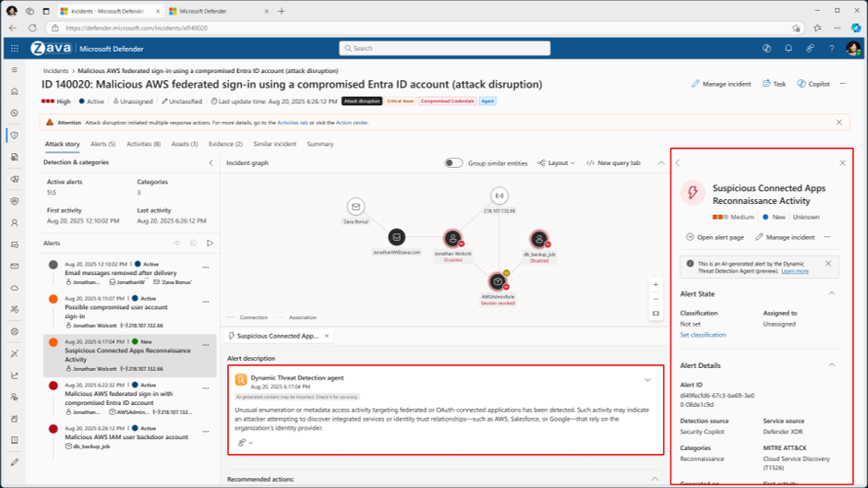This screenshot has height=488, width=868.
Task: Click Learn more link in AI notice
Action: click(795, 271)
